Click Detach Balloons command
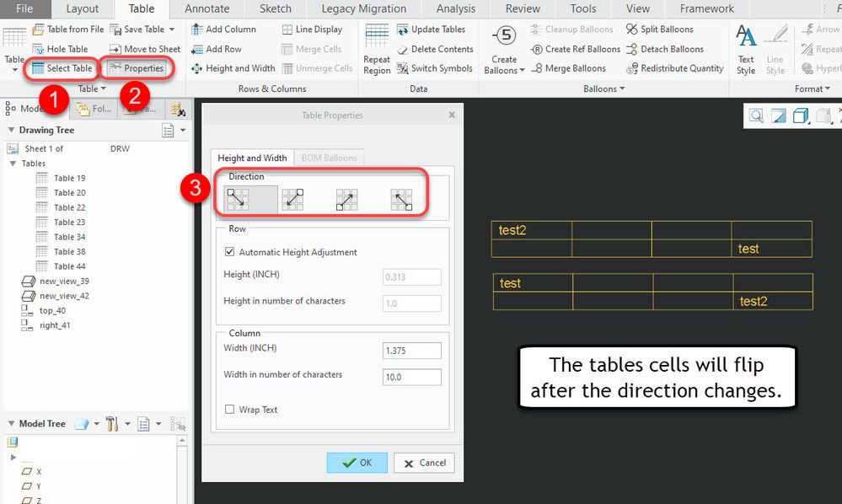Screen dimensions: 842x504 click(x=665, y=49)
